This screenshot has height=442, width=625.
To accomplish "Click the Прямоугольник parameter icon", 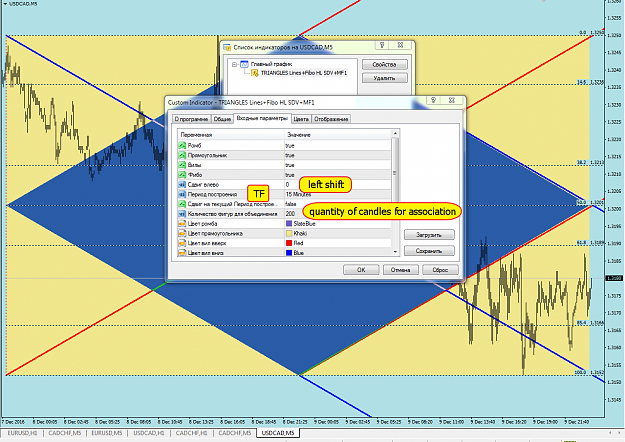I will pos(182,155).
